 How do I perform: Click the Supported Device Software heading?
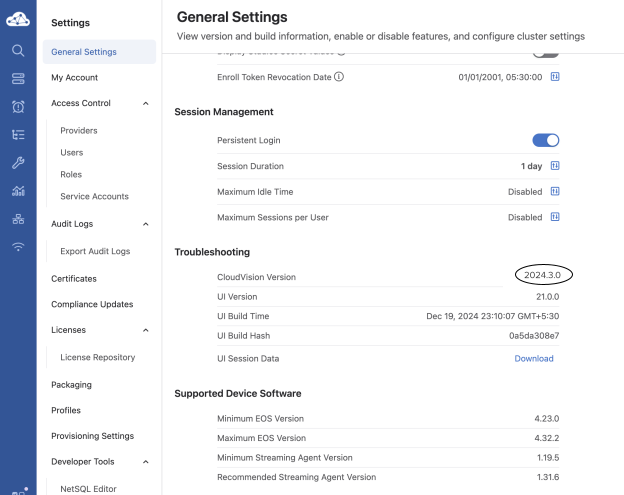point(238,394)
